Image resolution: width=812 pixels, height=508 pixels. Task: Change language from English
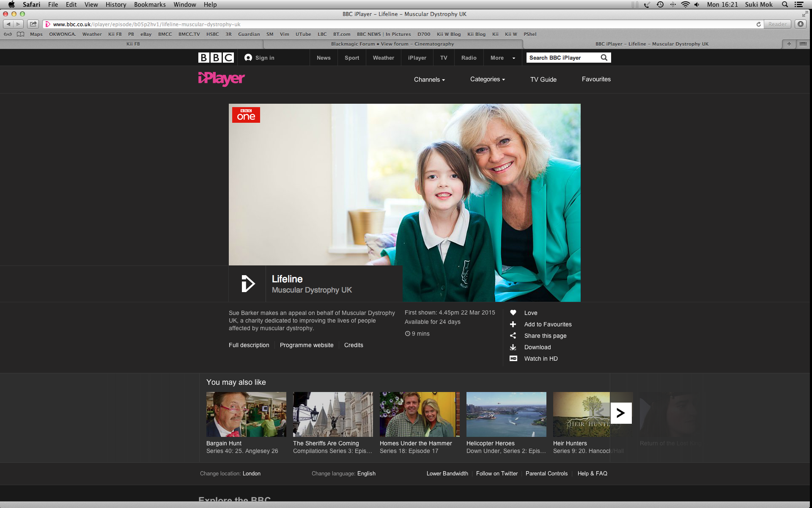(366, 473)
